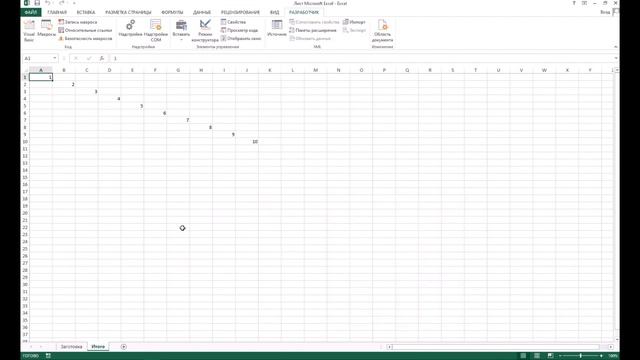Toggle Относительные ссылки (relative references)
This screenshot has width=640, height=360.
[85, 30]
